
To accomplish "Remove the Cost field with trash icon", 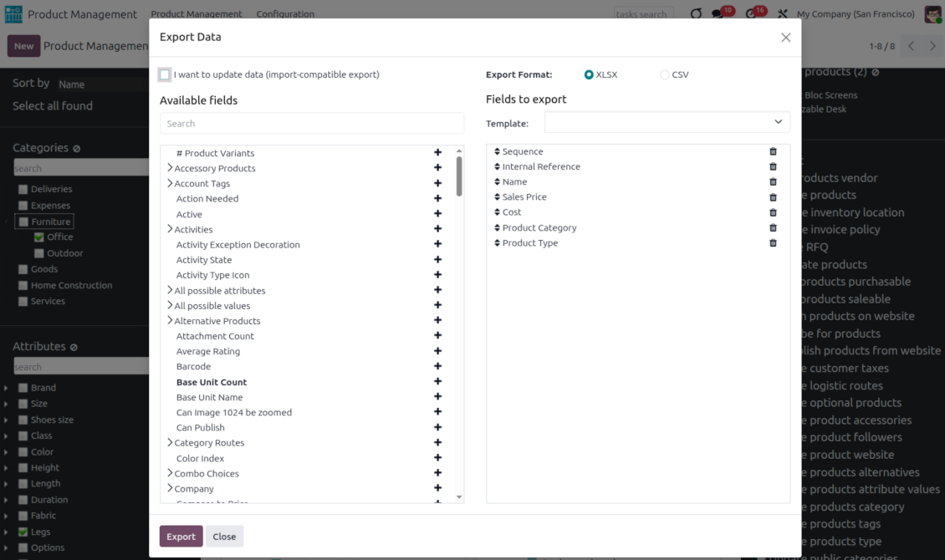I will pos(773,212).
